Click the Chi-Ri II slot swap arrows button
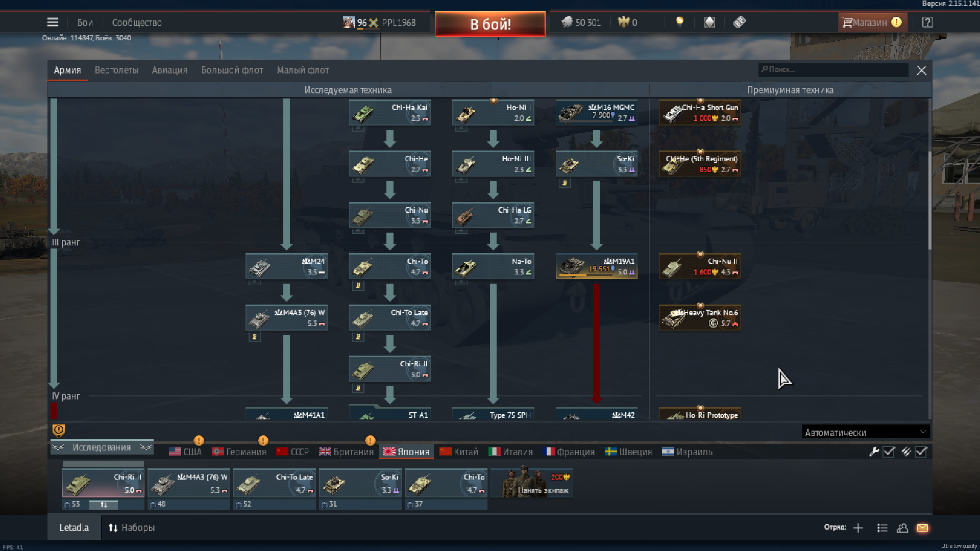Viewport: 980px width, 551px height. tap(104, 505)
